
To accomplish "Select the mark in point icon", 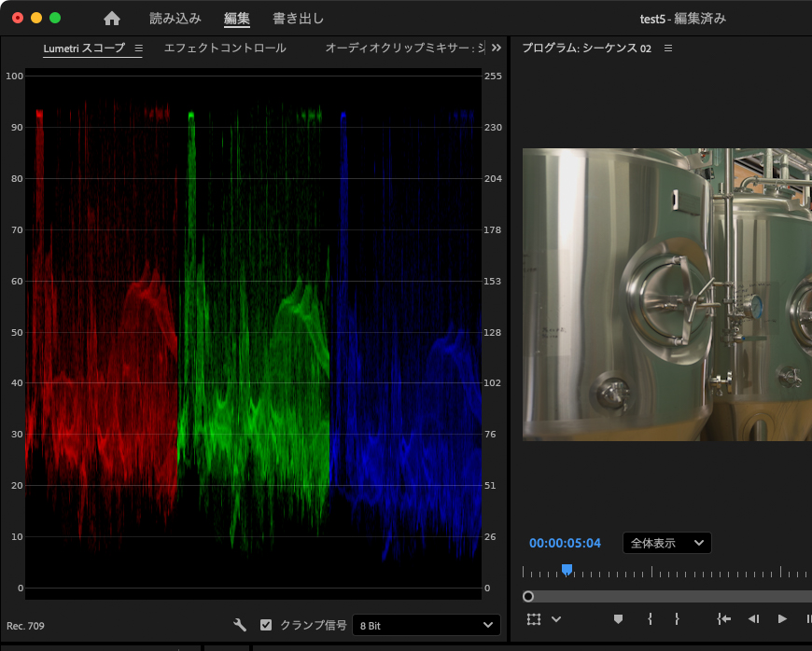I will [650, 618].
